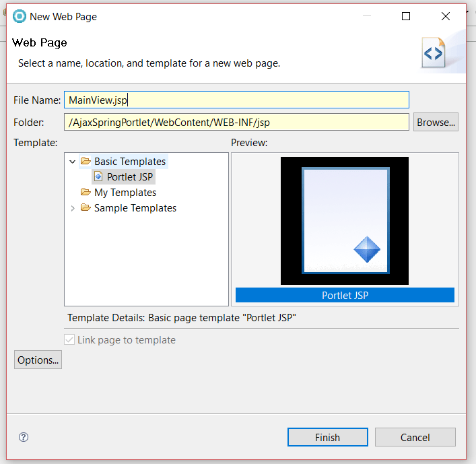The height and width of the screenshot is (464, 476).
Task: Click the Folder path text field
Action: (236, 122)
